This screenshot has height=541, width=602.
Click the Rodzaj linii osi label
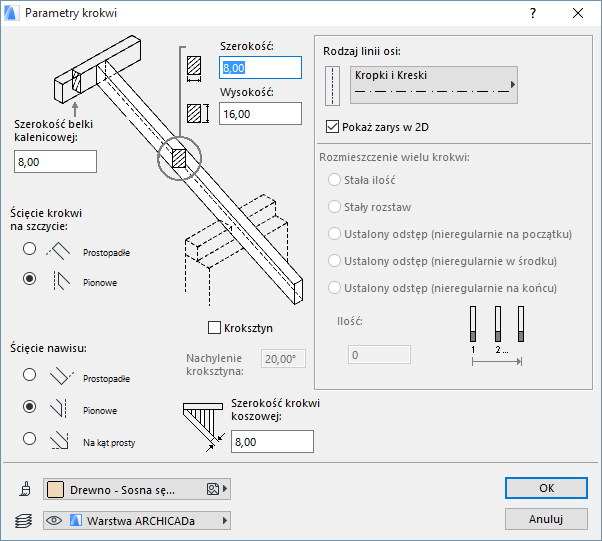(362, 51)
